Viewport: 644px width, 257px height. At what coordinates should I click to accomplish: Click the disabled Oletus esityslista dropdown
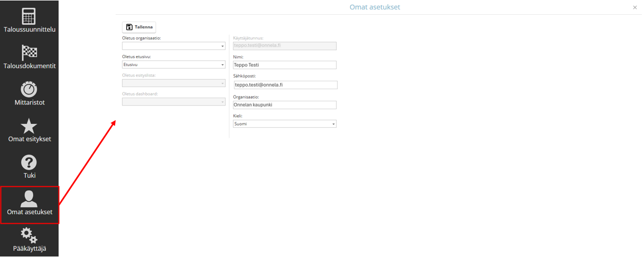[173, 83]
